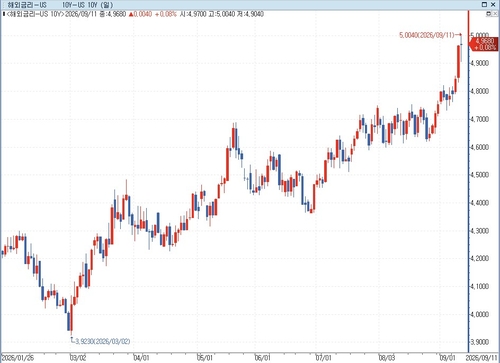Click the 08/03 x-axis date label
Viewport: 500px width, 363px height.
[x=387, y=358]
